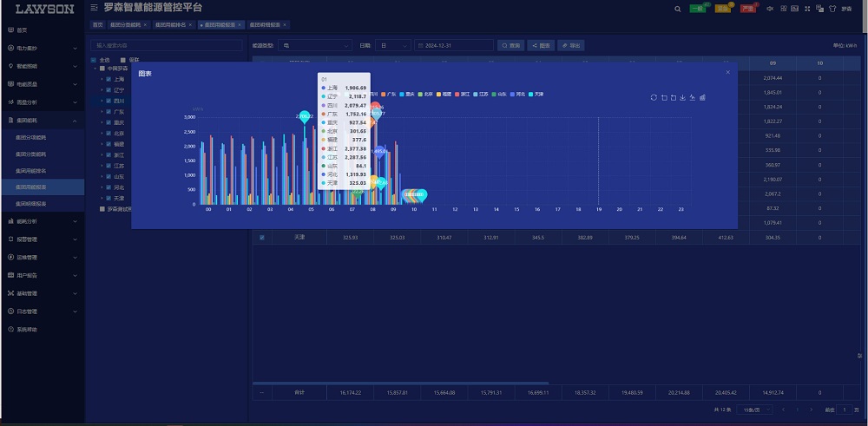Image resolution: width=868 pixels, height=426 pixels.
Task: Close the 集团用能排名 tab with its x
Action: [x=190, y=25]
